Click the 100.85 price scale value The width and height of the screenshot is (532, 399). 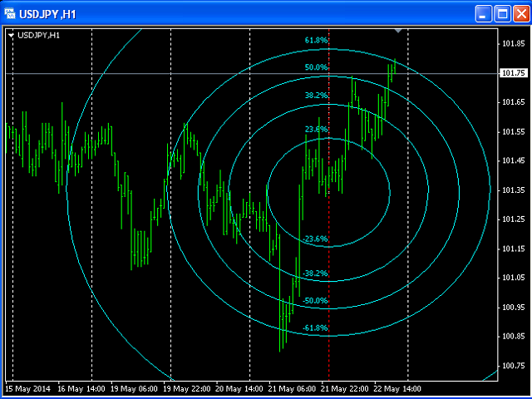[514, 336]
